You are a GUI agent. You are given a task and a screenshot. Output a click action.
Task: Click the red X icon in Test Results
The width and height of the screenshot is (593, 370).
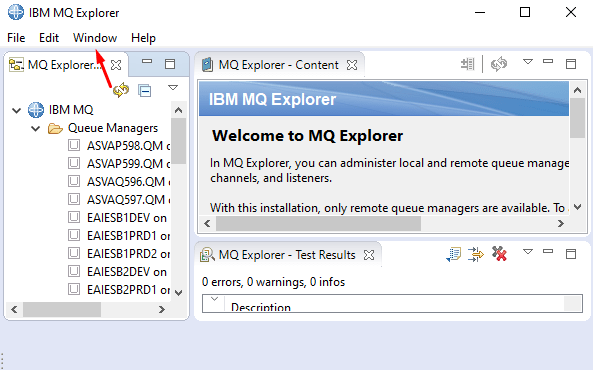point(499,254)
